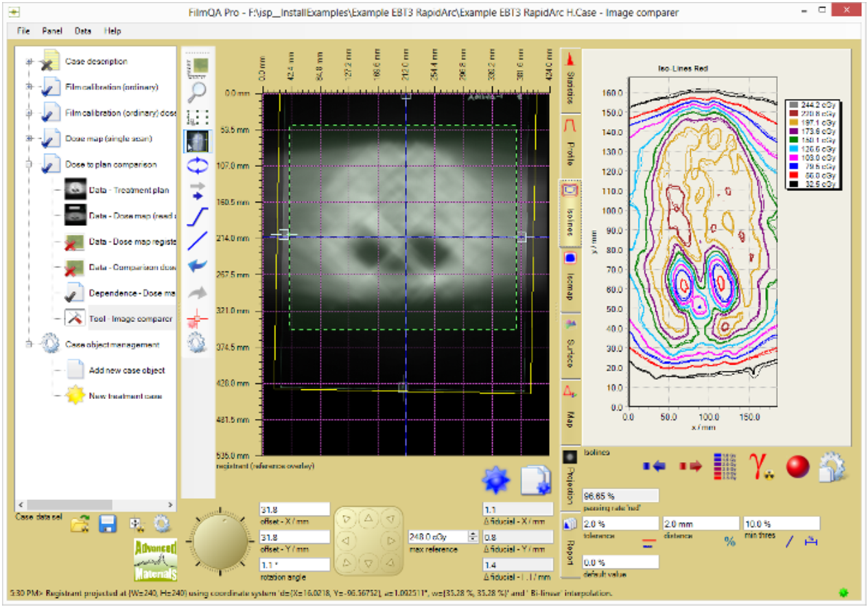Select the blue step curve tool

tap(197, 216)
